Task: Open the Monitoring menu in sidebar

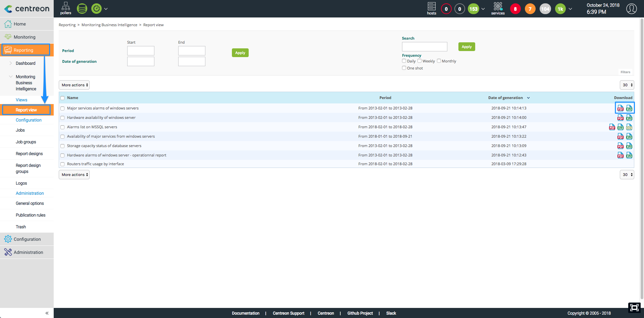Action: click(24, 37)
